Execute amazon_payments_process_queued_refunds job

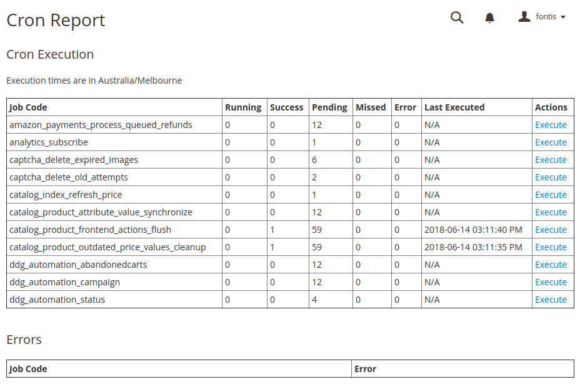[551, 125]
